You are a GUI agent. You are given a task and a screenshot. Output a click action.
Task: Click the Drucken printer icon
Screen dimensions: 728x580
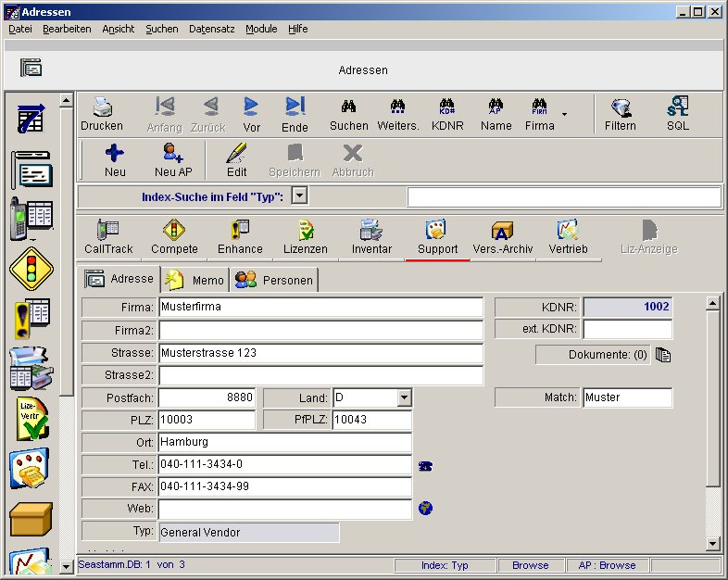click(x=101, y=107)
